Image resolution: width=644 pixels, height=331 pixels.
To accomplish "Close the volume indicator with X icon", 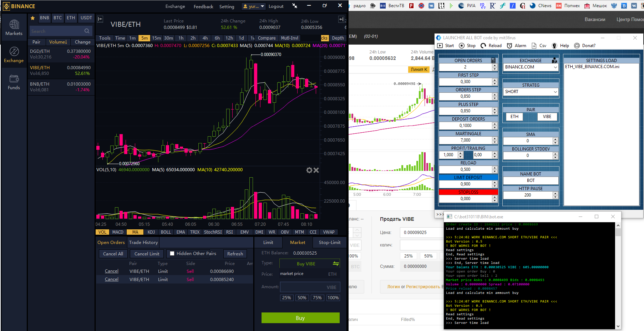I will click(316, 170).
